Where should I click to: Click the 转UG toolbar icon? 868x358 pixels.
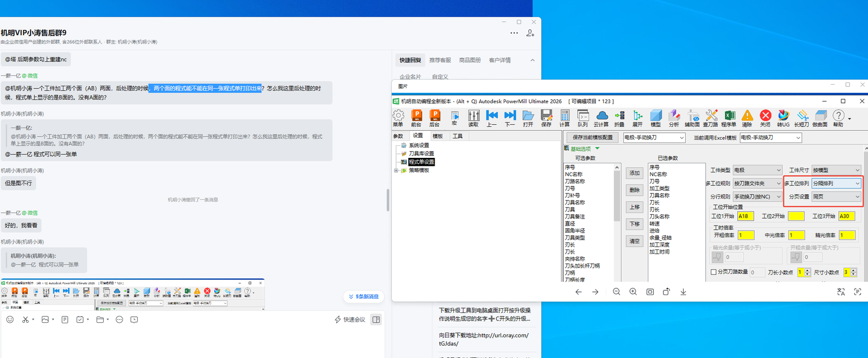[x=783, y=118]
